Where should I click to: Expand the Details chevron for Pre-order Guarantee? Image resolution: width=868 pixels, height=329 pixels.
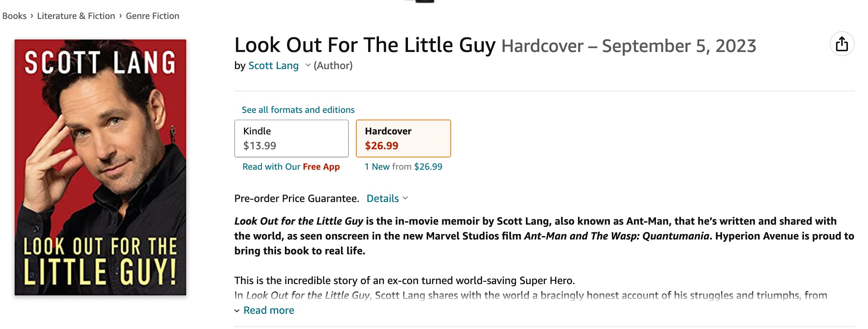pos(406,198)
